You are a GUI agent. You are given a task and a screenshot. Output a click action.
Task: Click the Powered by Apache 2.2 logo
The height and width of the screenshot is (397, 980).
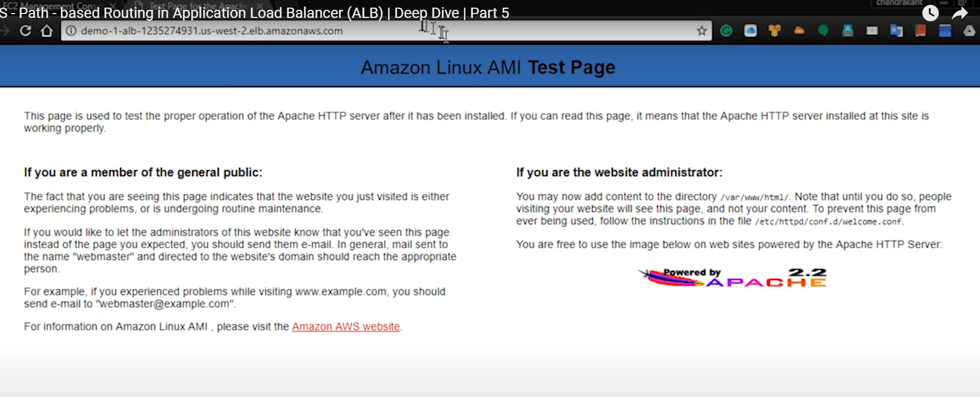pos(733,277)
